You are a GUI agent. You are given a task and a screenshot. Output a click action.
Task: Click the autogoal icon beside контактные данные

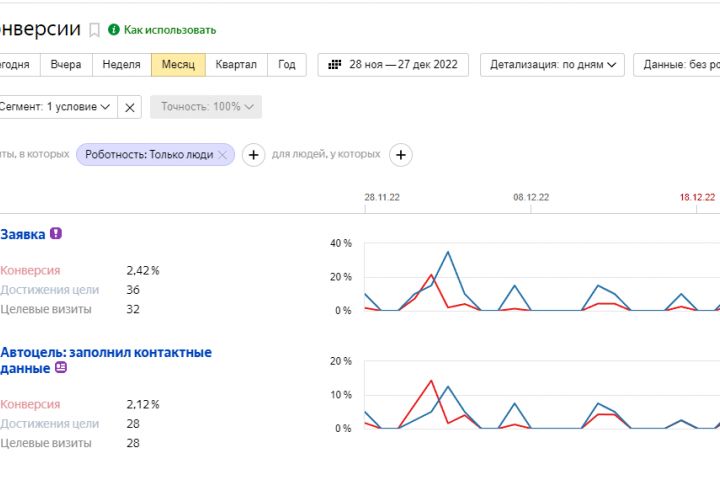(61, 368)
